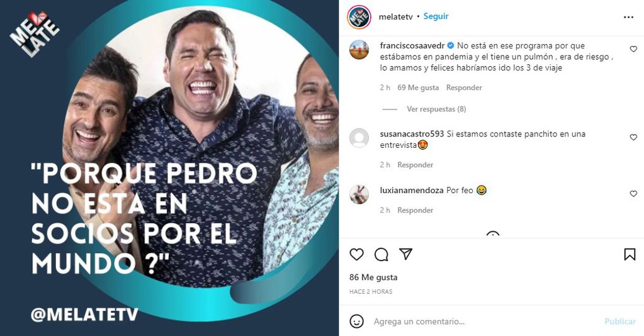This screenshot has width=644, height=336.
Task: Open the comment bubble icon
Action: [381, 255]
